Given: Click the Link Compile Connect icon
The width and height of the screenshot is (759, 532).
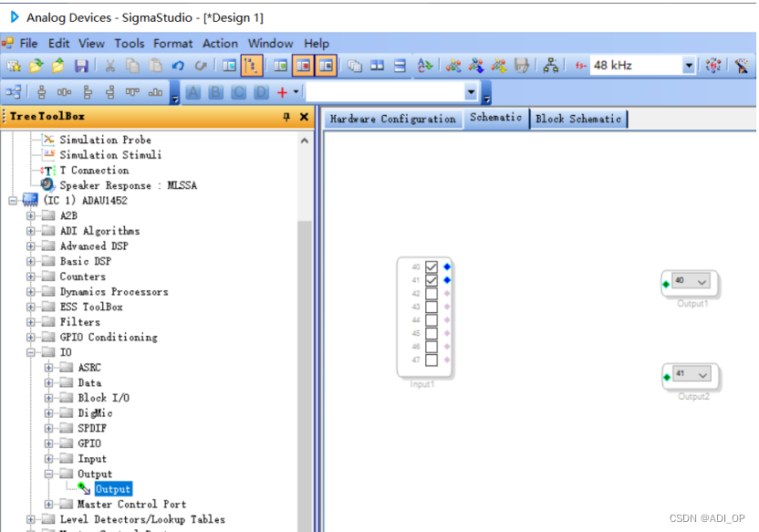Looking at the screenshot, I should (453, 66).
